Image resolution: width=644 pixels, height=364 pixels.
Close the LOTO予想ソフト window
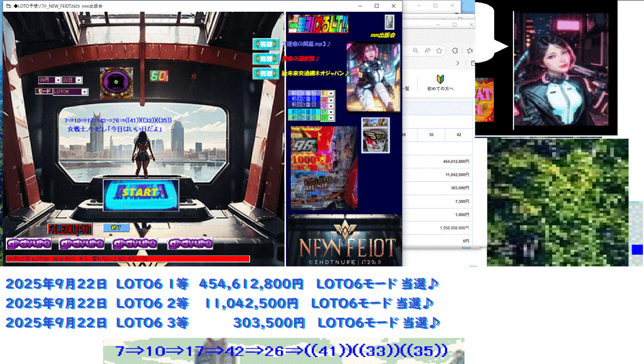click(x=393, y=6)
